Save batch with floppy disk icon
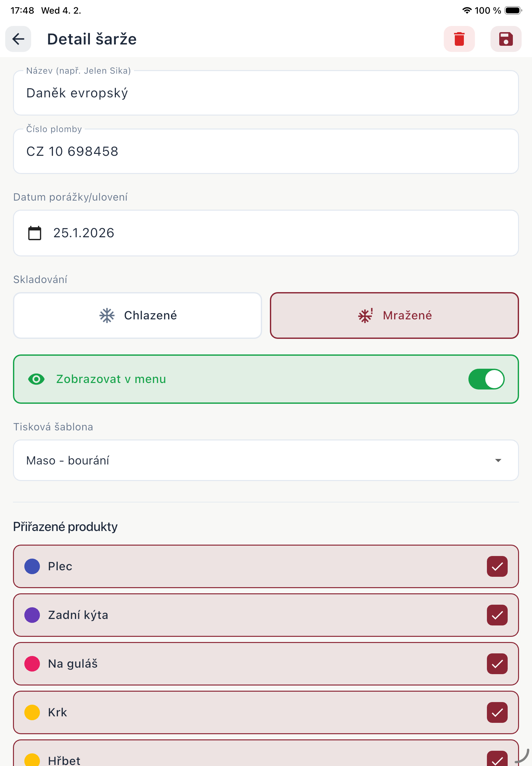The image size is (532, 766). [x=505, y=39]
